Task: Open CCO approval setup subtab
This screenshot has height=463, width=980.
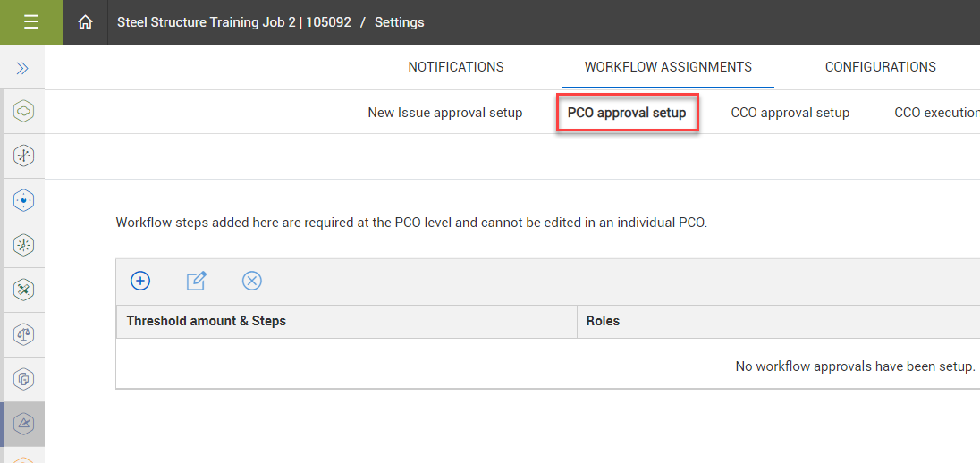Action: pos(790,113)
